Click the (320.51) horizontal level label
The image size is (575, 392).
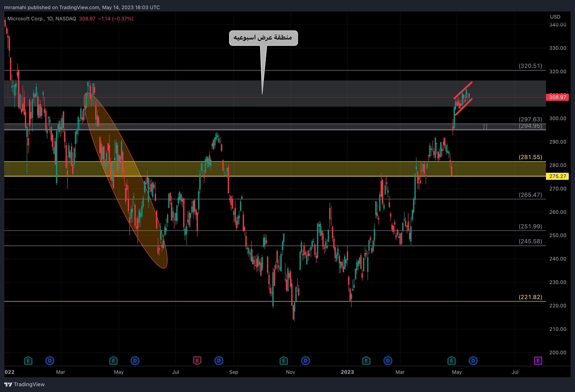click(x=530, y=66)
